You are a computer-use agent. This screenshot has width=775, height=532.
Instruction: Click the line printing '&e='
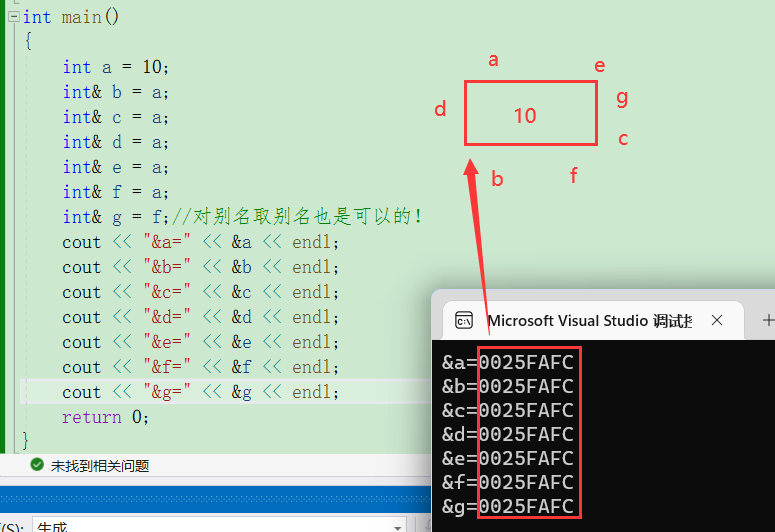(x=201, y=342)
